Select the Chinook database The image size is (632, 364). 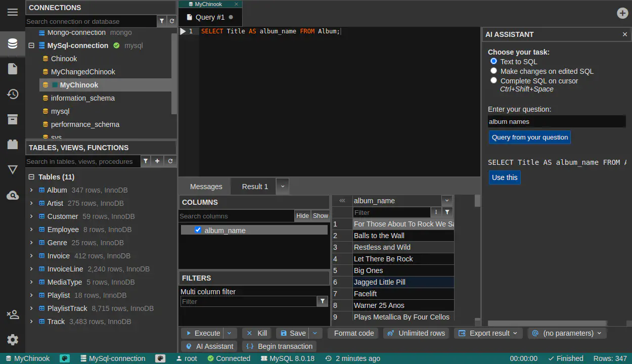tap(64, 59)
